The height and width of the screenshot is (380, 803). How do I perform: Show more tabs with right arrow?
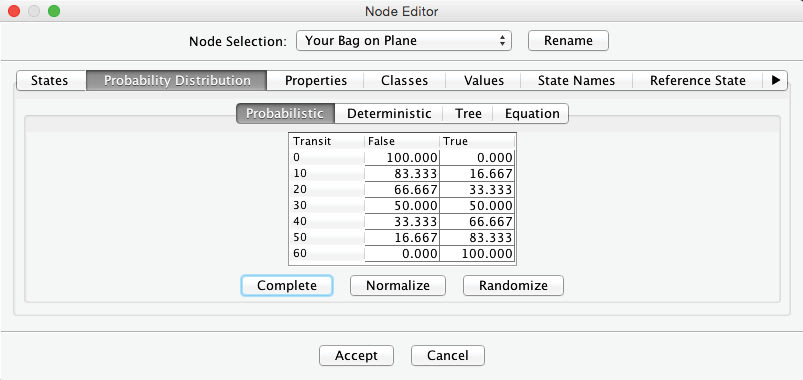[x=775, y=80]
